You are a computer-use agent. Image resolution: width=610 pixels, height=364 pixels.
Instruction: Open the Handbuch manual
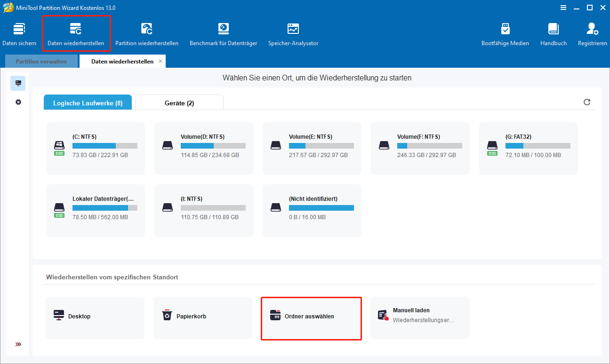554,34
